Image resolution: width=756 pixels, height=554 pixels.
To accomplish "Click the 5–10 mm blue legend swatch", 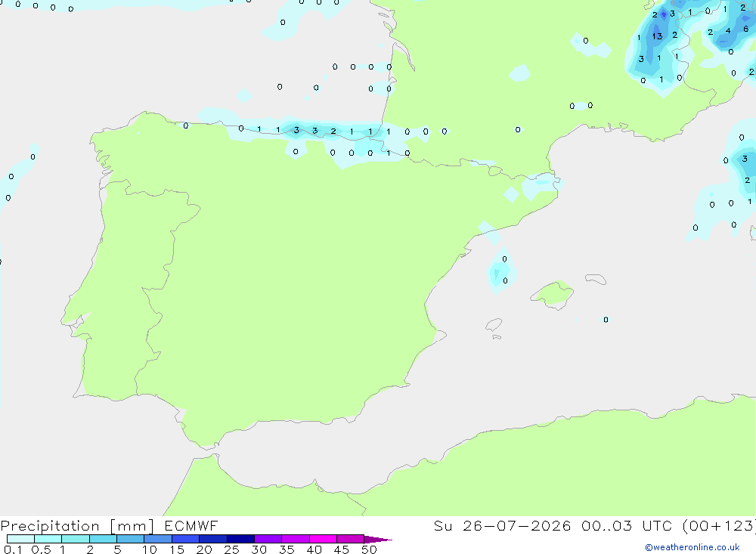I will tap(130, 539).
